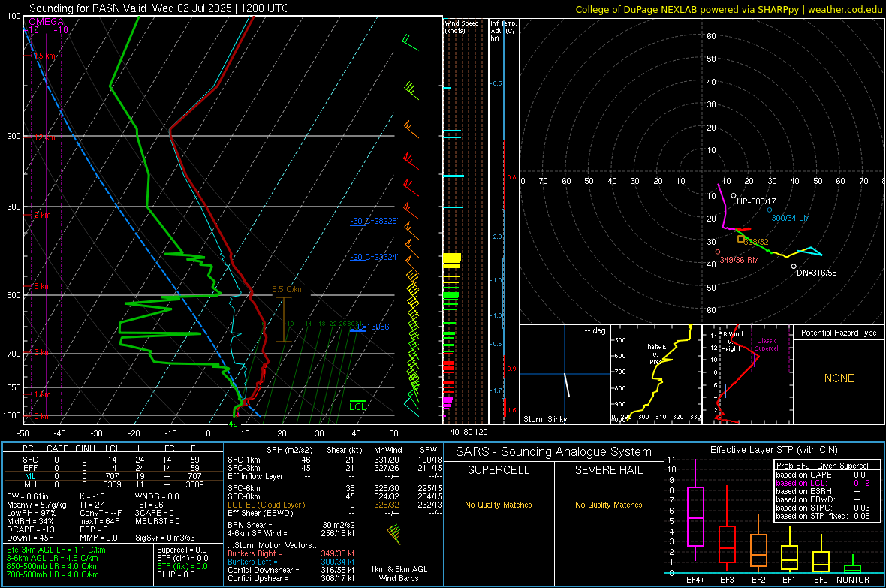
Task: Click No Quality Matches under SEVERE HAIL
Action: tap(608, 505)
